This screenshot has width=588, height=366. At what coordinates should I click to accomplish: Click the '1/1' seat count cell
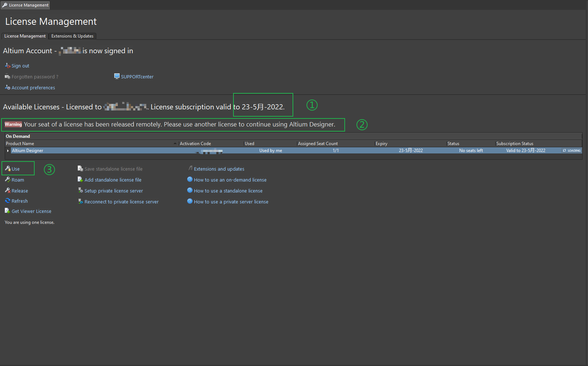coord(336,151)
